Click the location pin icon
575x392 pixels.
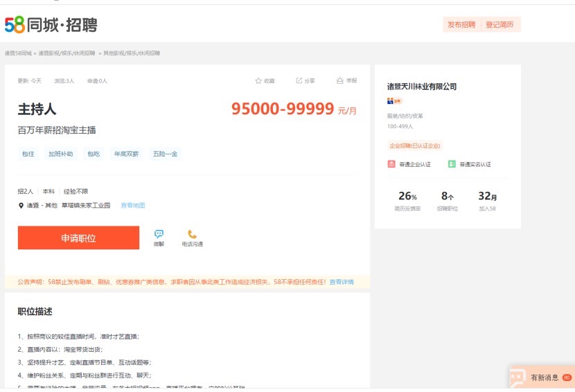21,206
